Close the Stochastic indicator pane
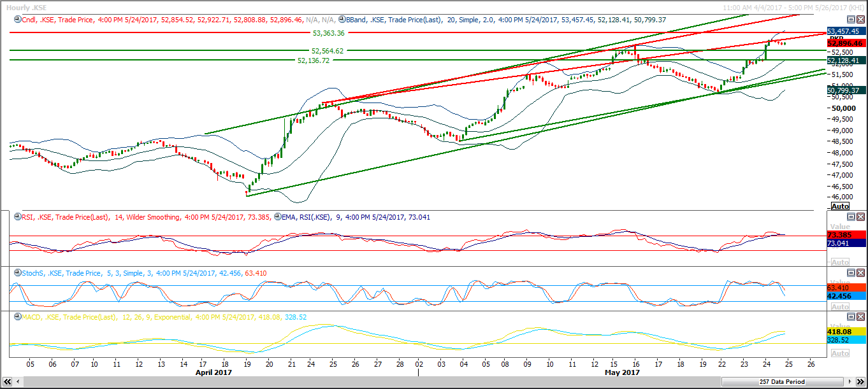The width and height of the screenshot is (868, 389). click(x=860, y=272)
